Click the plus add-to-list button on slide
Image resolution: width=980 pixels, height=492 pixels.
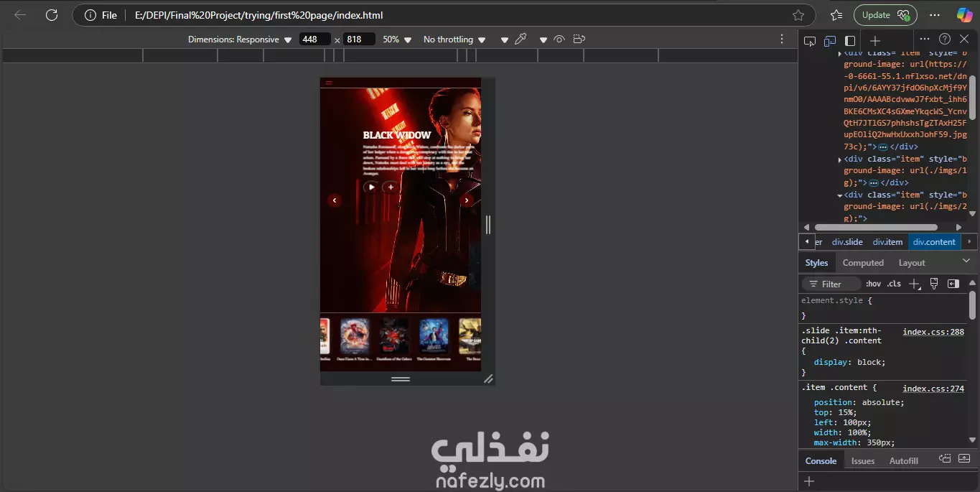pyautogui.click(x=391, y=187)
